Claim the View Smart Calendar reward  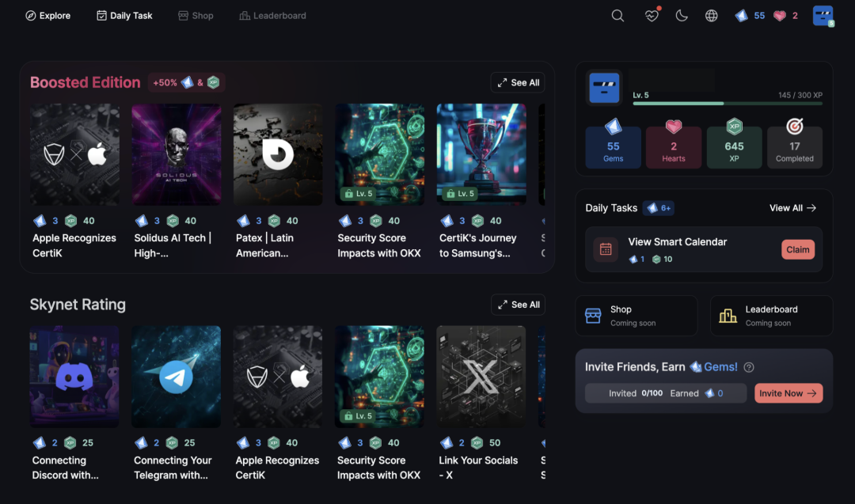click(x=798, y=249)
